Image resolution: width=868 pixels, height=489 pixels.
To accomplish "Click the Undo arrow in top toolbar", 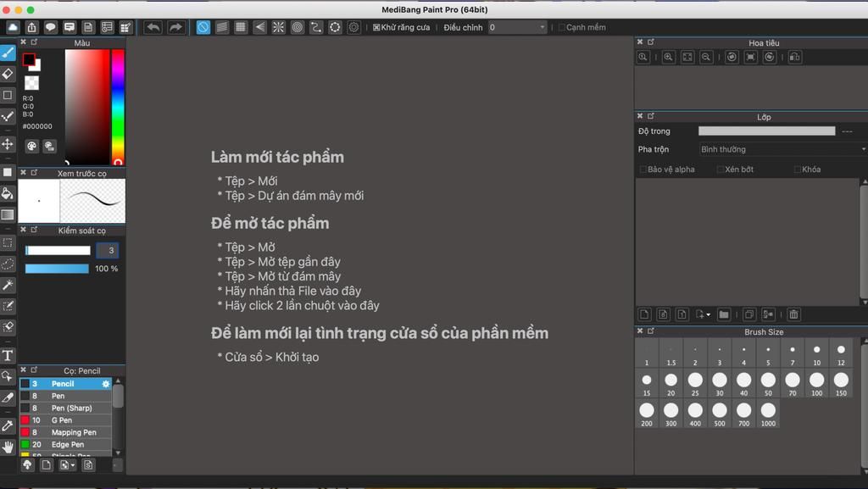I will pyautogui.click(x=153, y=27).
